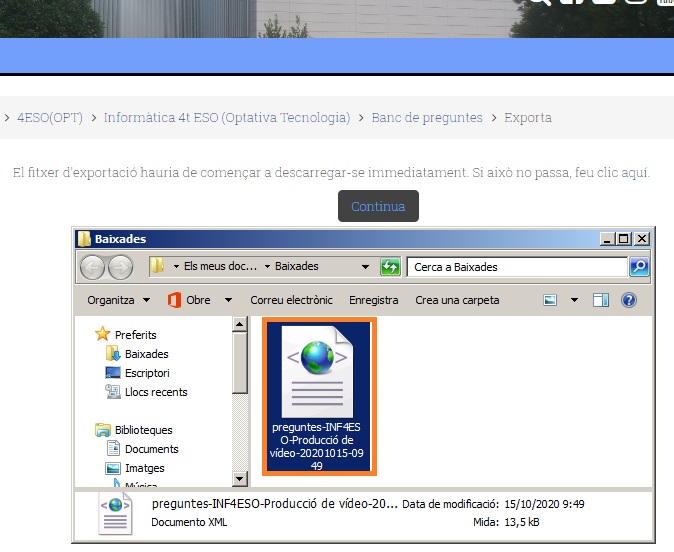Viewport: 674px width, 552px height.
Task: Click Crea una carpeta
Action: pos(457,300)
